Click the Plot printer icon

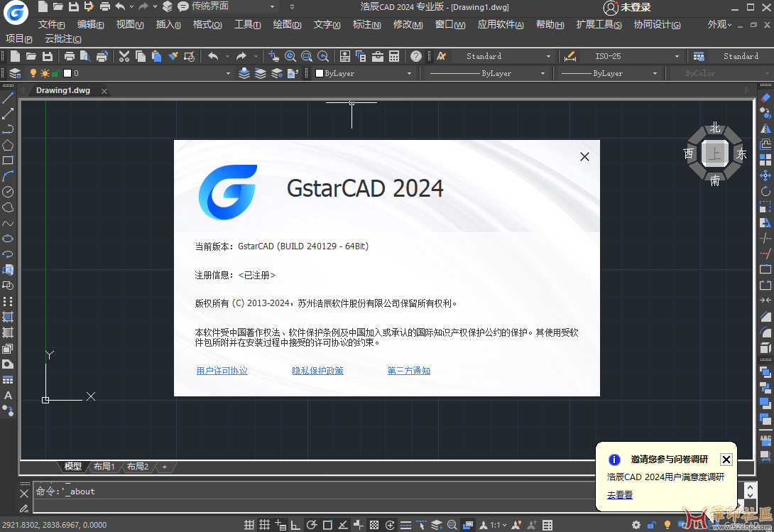pyautogui.click(x=69, y=56)
